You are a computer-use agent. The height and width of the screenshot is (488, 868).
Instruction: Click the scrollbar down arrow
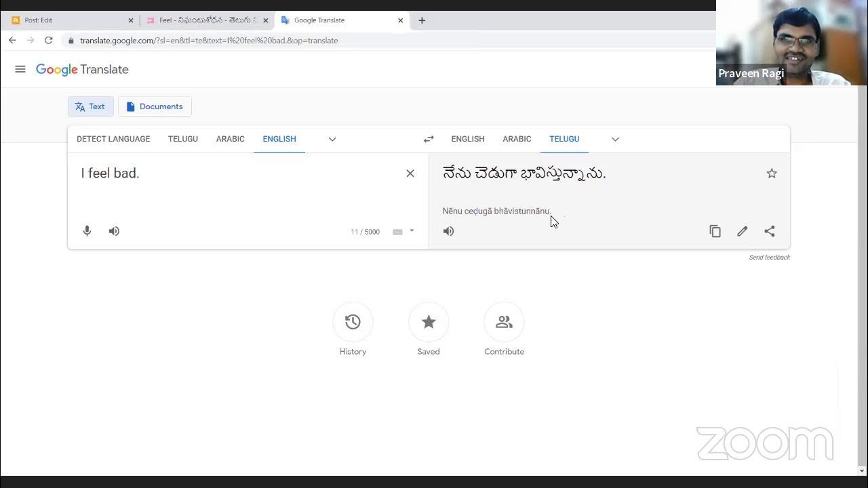coord(862,470)
